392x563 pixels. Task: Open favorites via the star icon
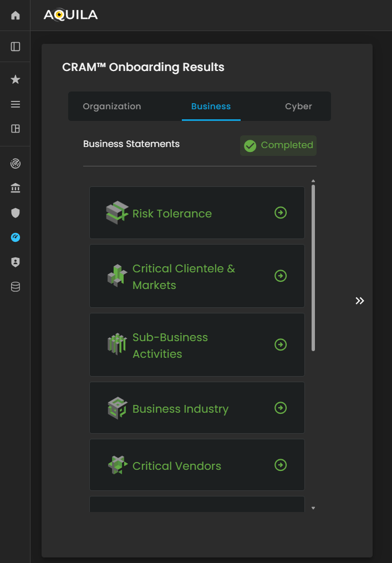(x=16, y=80)
